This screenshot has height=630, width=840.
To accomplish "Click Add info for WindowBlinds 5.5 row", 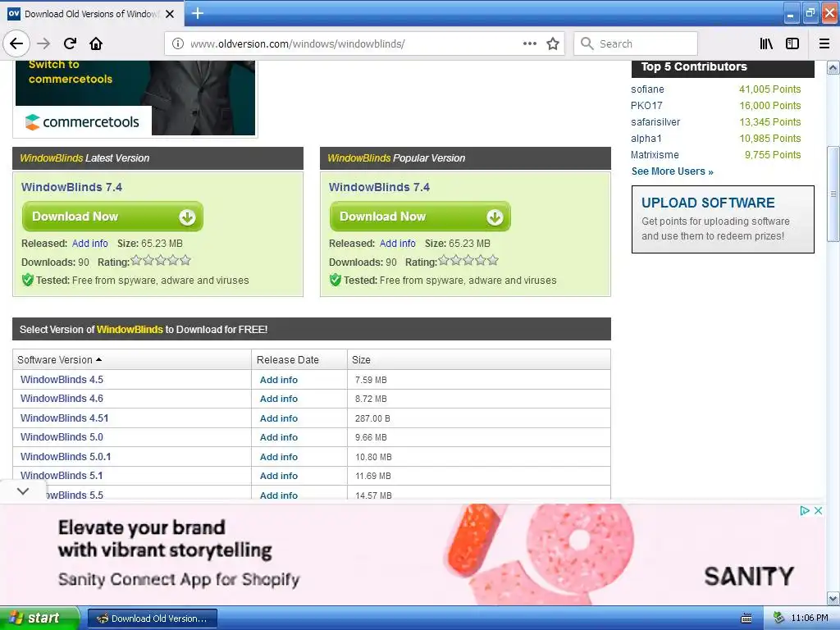I will click(279, 495).
